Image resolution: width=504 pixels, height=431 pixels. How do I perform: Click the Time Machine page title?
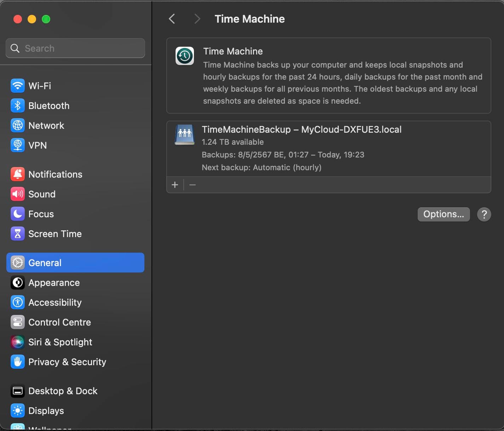pyautogui.click(x=250, y=19)
